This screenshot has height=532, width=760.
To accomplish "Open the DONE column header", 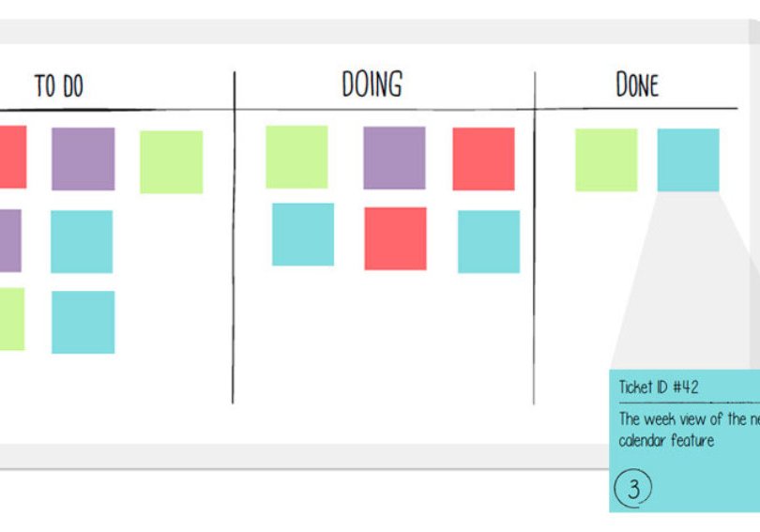I will (x=637, y=86).
